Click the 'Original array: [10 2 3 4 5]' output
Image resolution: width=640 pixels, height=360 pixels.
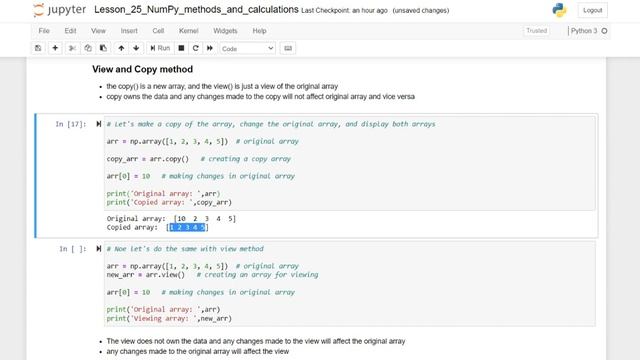click(x=171, y=219)
